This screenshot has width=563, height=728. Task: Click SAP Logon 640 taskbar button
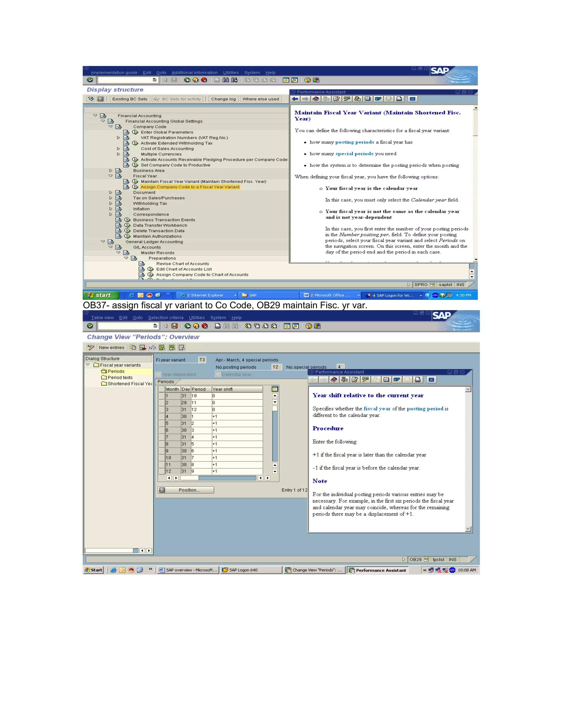tap(251, 570)
